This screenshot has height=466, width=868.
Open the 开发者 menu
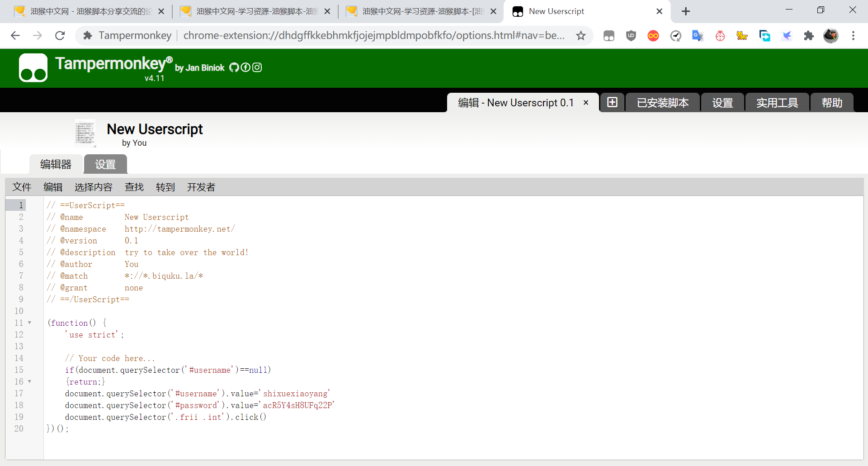(x=201, y=187)
